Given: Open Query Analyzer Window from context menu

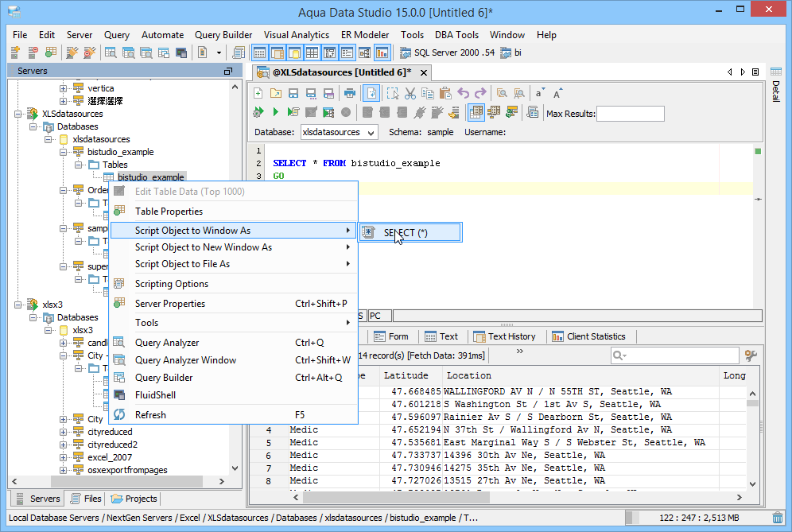Looking at the screenshot, I should click(234, 359).
